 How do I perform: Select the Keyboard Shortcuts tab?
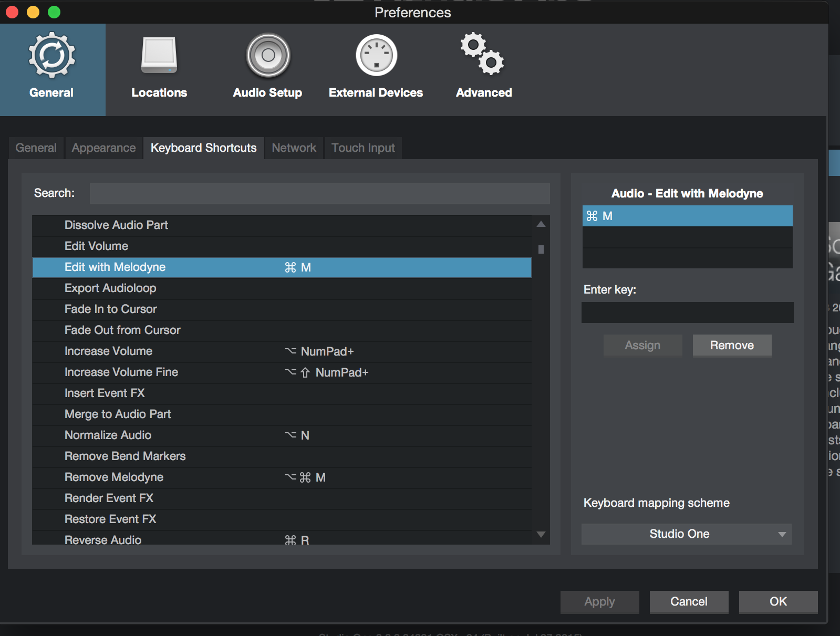203,148
